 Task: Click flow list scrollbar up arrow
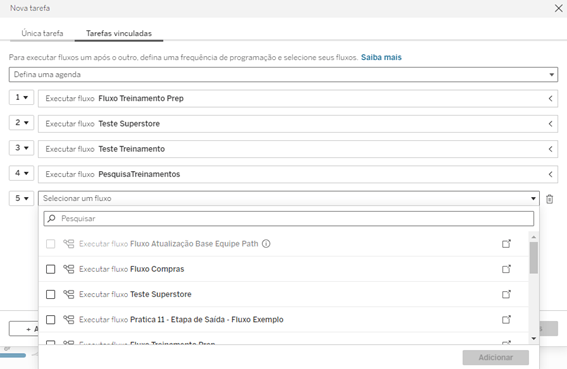tap(534, 237)
